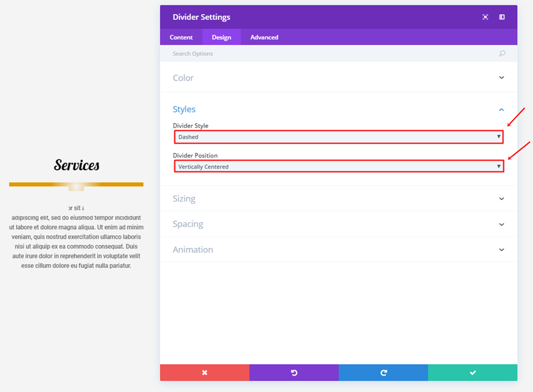Open the Divider Style dropdown
533x392 pixels.
click(339, 137)
